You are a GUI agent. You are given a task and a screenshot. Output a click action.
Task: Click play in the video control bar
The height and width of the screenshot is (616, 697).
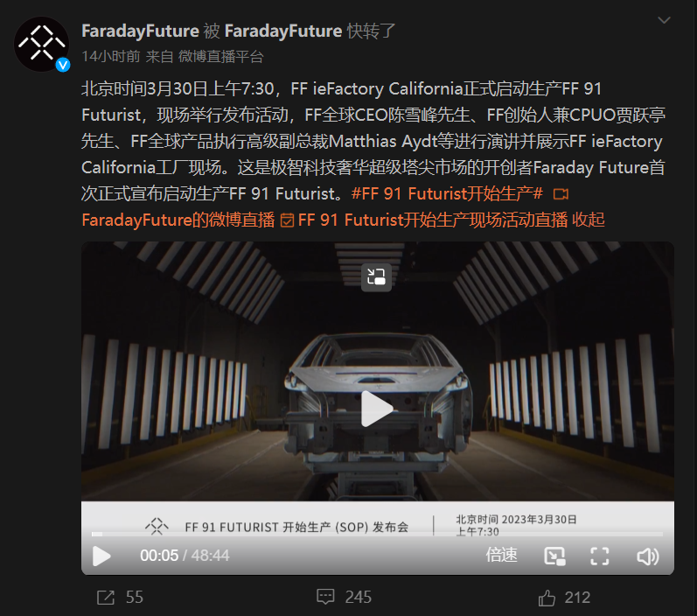101,556
